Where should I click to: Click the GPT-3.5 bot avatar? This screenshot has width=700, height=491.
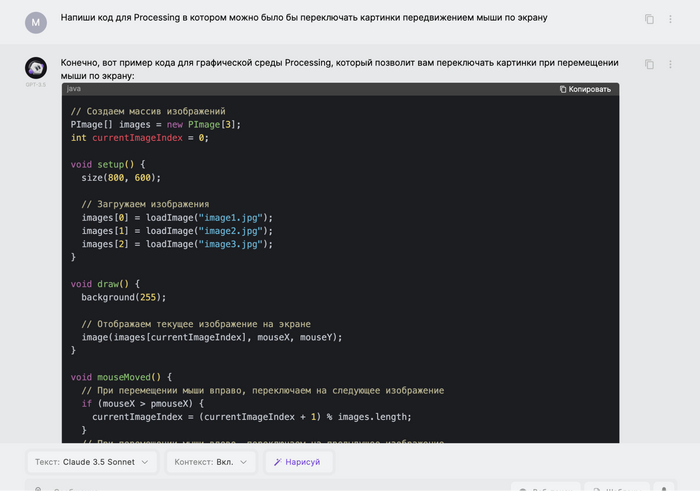click(x=36, y=68)
